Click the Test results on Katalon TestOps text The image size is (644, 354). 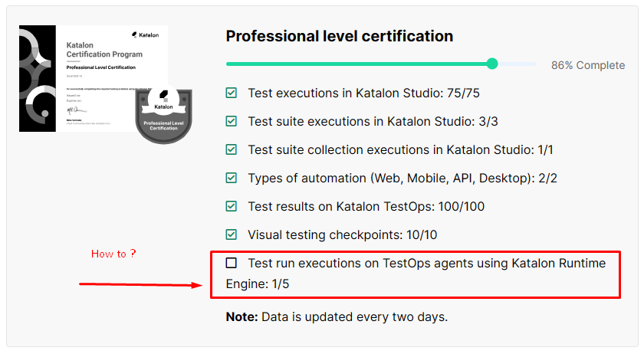(366, 207)
